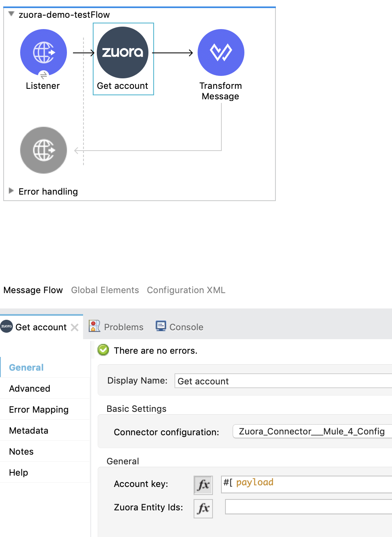Switch to the Global Elements tab
Image resolution: width=392 pixels, height=537 pixels.
105,290
